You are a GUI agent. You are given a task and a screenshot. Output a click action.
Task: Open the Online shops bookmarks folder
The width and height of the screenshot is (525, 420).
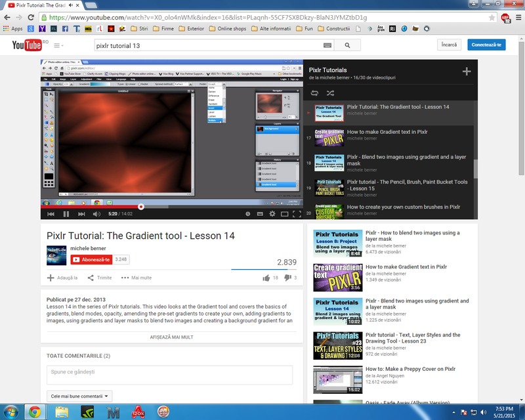[227, 29]
